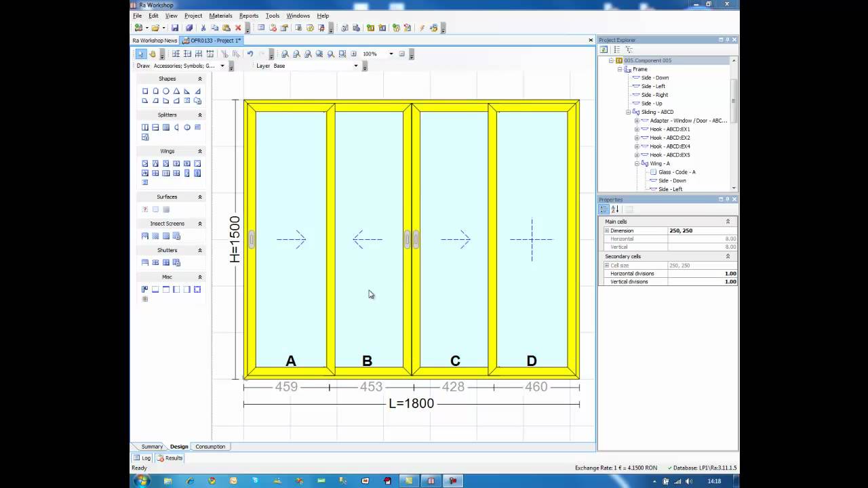Click the Undo arrow icon
868x488 pixels.
coord(250,54)
